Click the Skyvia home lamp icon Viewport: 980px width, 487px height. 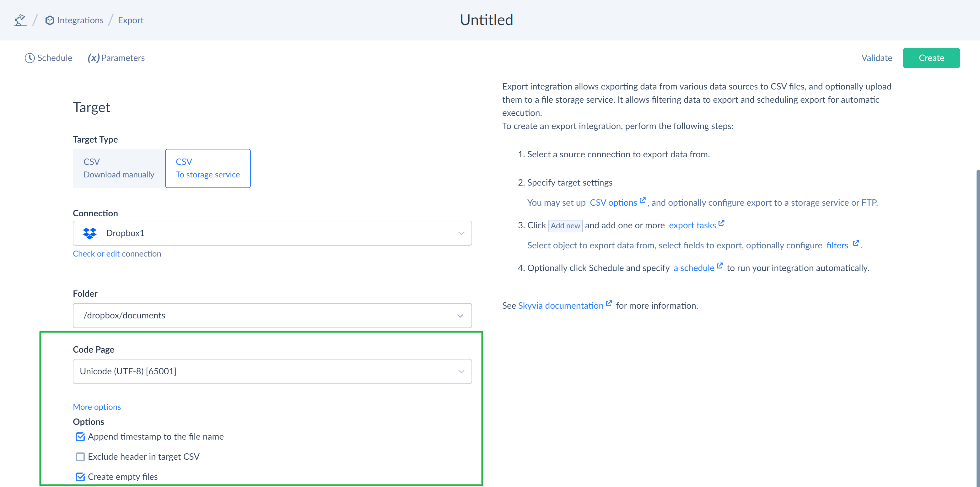click(20, 20)
